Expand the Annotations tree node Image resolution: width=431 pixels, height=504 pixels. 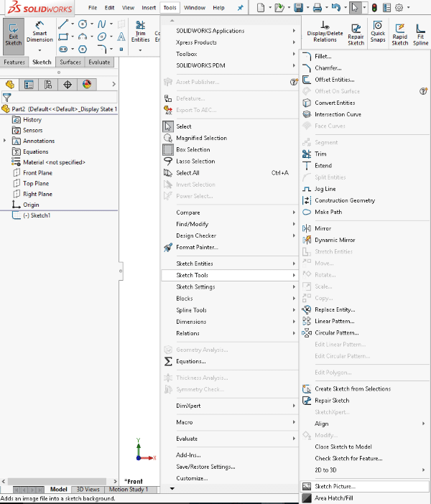[4, 141]
